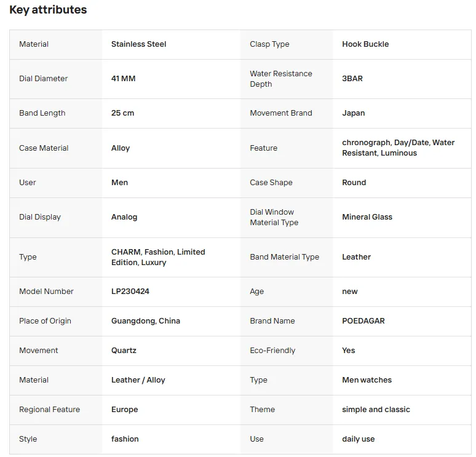Click the 3BAR water resistance value
Image resolution: width=476 pixels, height=457 pixels.
[x=352, y=78]
